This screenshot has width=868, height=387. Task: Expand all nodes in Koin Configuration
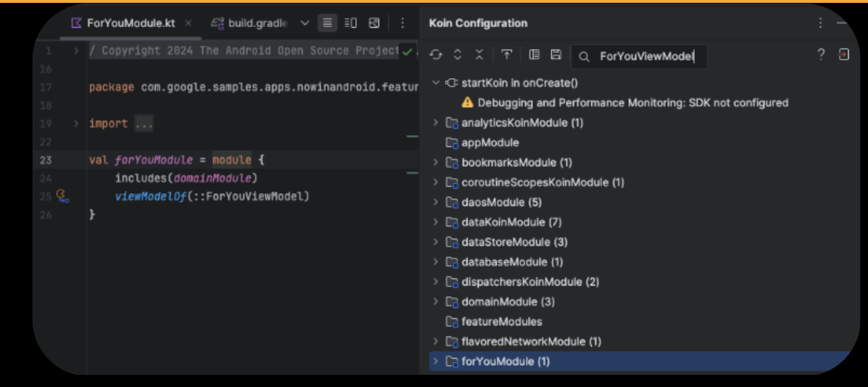[458, 55]
